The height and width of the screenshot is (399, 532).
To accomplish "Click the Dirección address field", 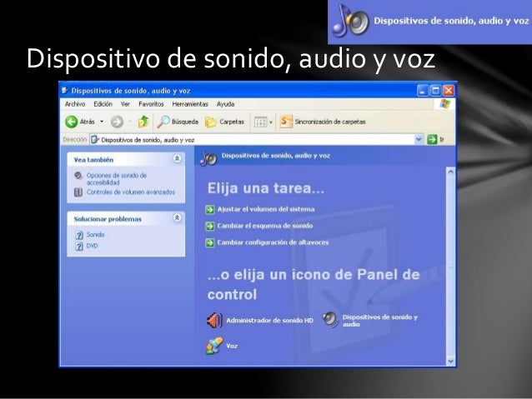I will coord(252,140).
